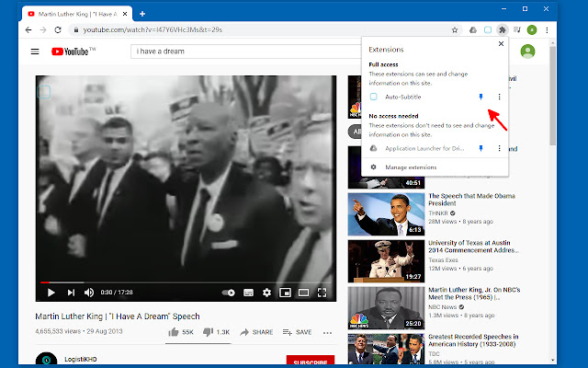The image size is (588, 368).
Task: Open the LogistiKHD channel avatar
Action: (46, 359)
